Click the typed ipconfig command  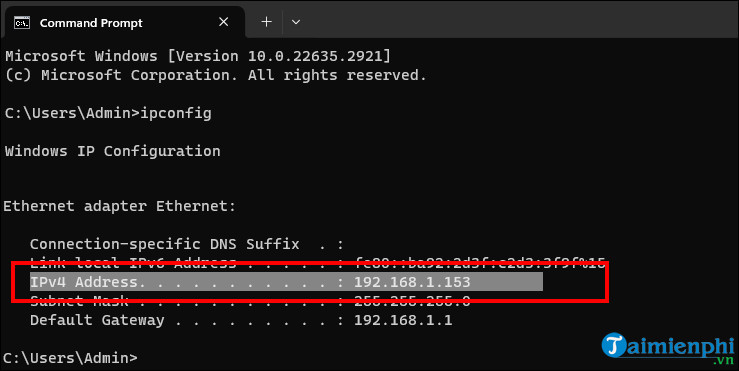[176, 114]
